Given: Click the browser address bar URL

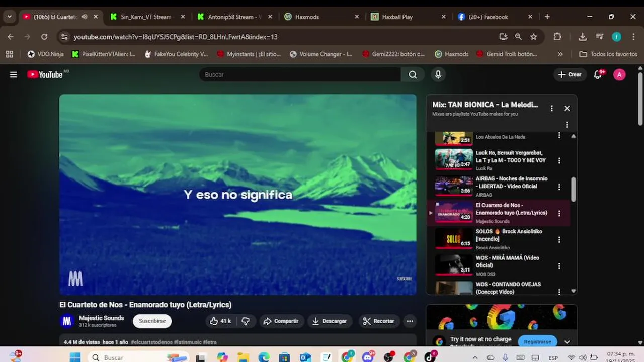Looking at the screenshot, I should point(176,37).
